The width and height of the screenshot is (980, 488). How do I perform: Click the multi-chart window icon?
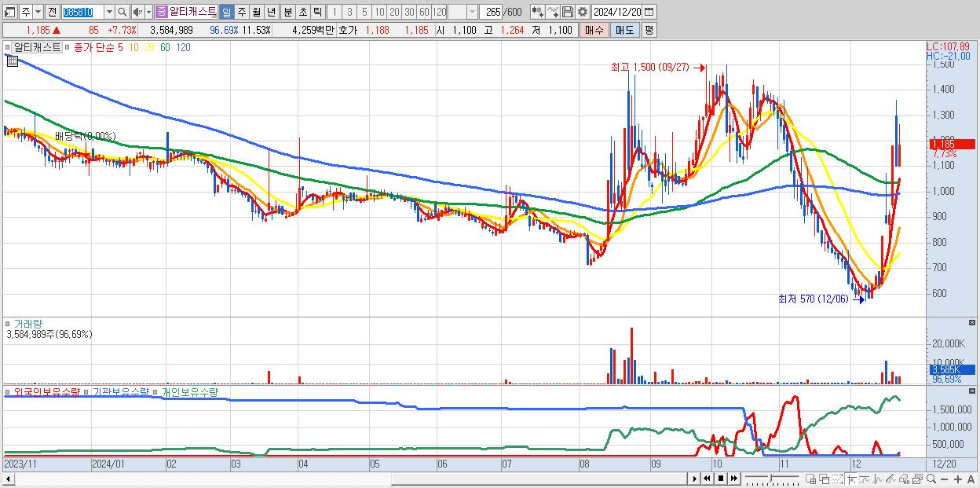point(918,479)
